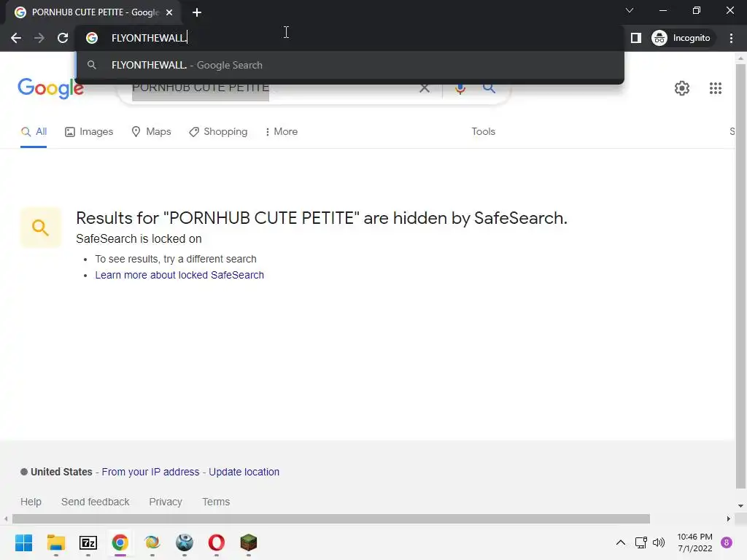This screenshot has height=560, width=747.
Task: Open the Windows Start menu
Action: click(x=24, y=542)
